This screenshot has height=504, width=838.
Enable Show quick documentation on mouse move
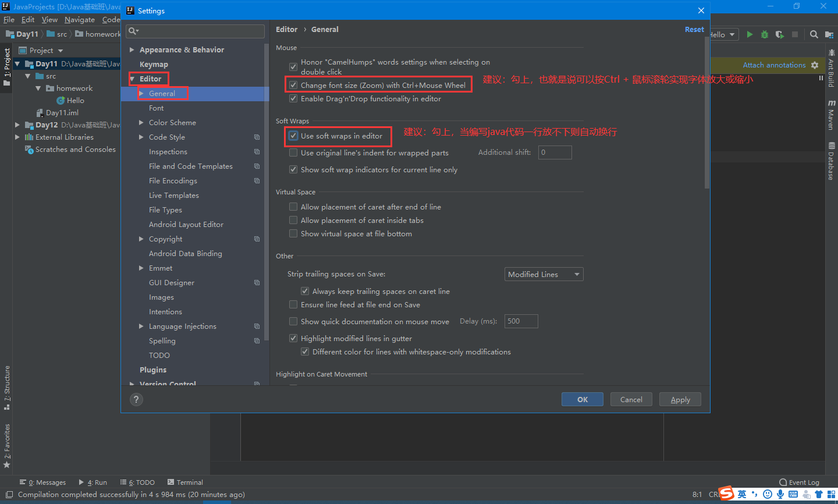(293, 321)
